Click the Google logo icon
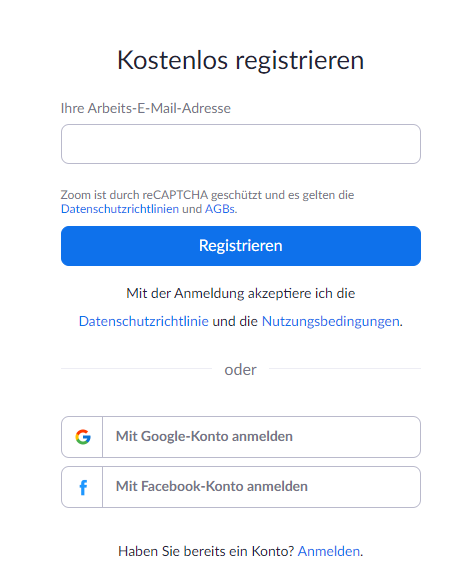Image resolution: width=474 pixels, height=572 pixels. click(x=83, y=437)
